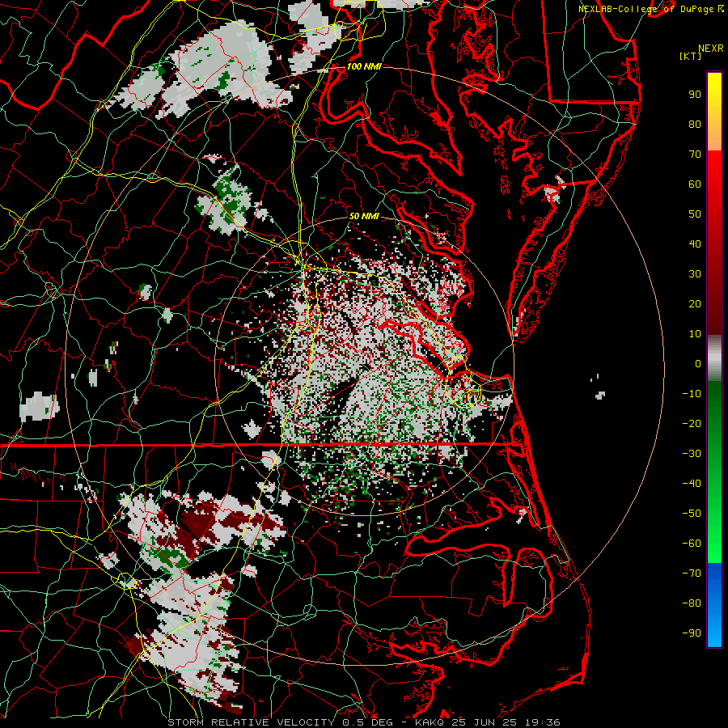Click the NEXR label above the scale
The width and height of the screenshot is (728, 728).
(710, 49)
